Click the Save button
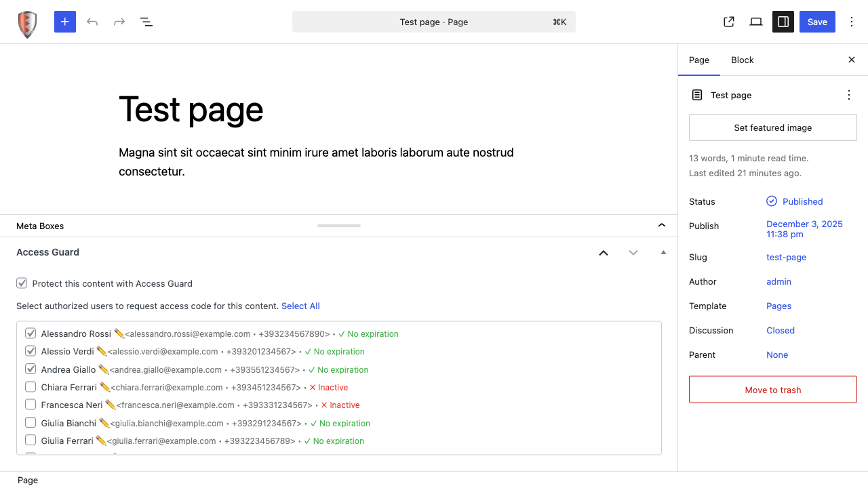The image size is (868, 488). click(817, 22)
